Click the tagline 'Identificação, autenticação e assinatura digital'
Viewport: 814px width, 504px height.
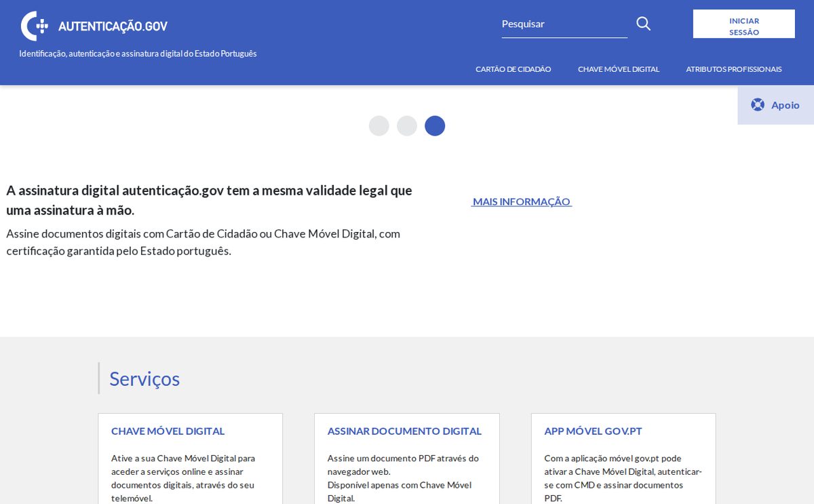click(138, 54)
